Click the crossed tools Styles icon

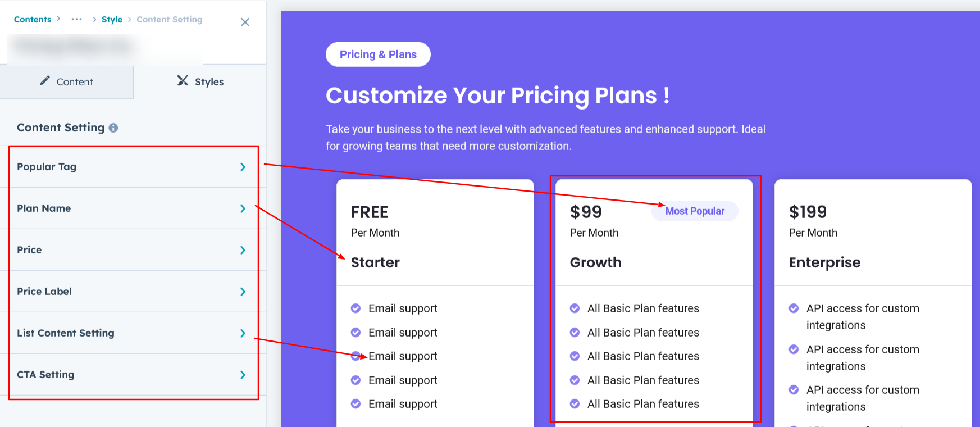click(x=183, y=81)
